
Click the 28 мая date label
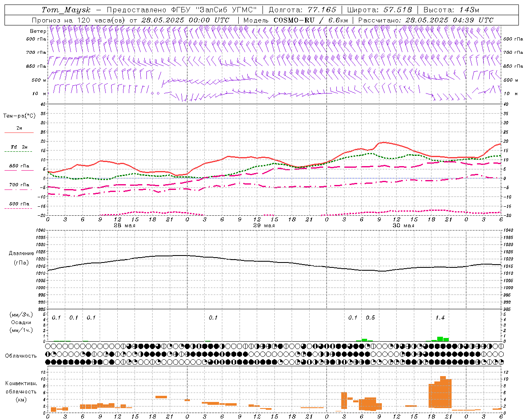pos(124,225)
